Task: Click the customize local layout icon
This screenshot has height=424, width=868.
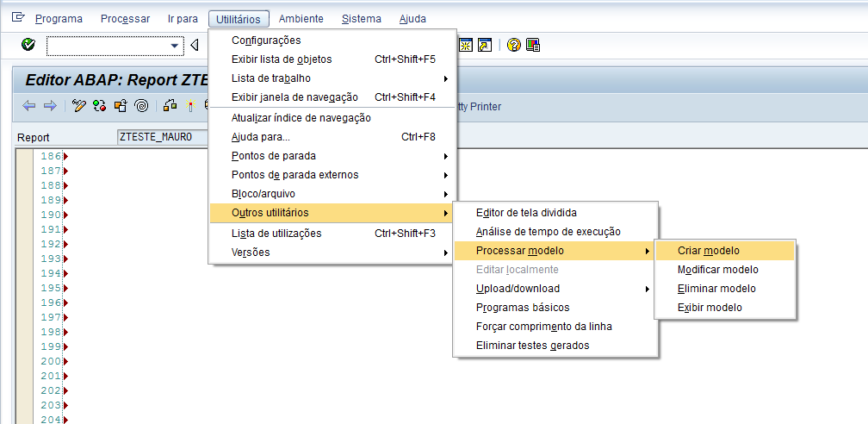Action: tap(533, 45)
